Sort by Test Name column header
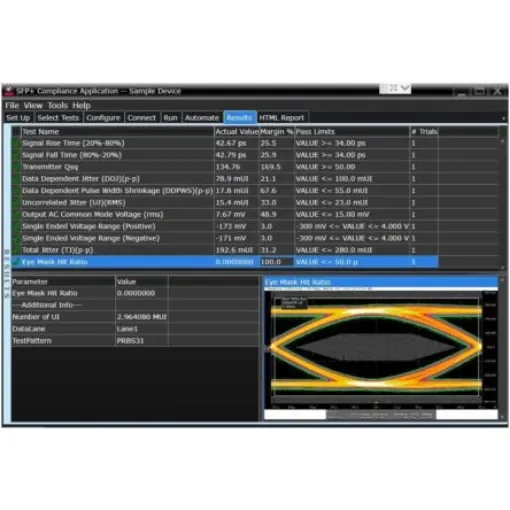The height and width of the screenshot is (510, 510). click(117, 132)
